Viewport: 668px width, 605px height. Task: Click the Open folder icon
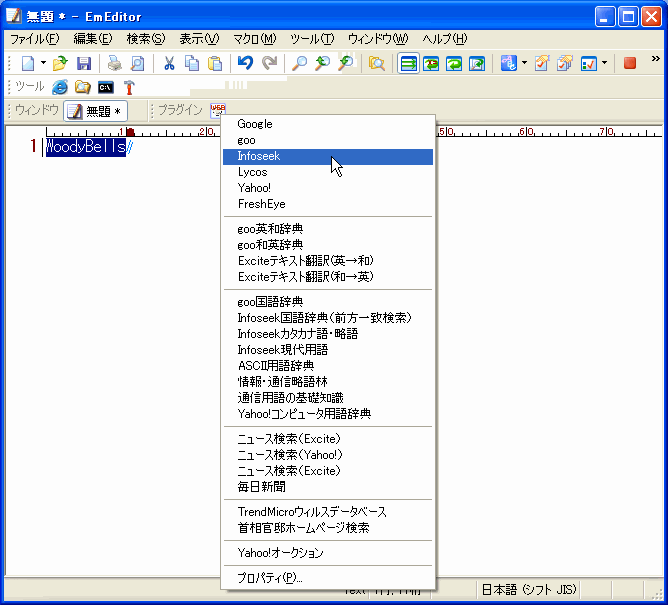(x=60, y=63)
